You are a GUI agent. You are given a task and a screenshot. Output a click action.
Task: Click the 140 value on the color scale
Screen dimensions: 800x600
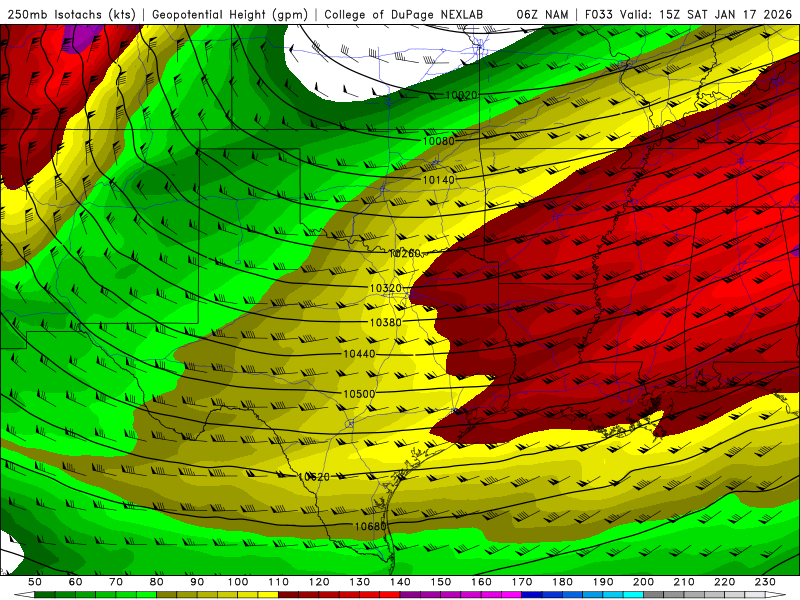pyautogui.click(x=400, y=582)
